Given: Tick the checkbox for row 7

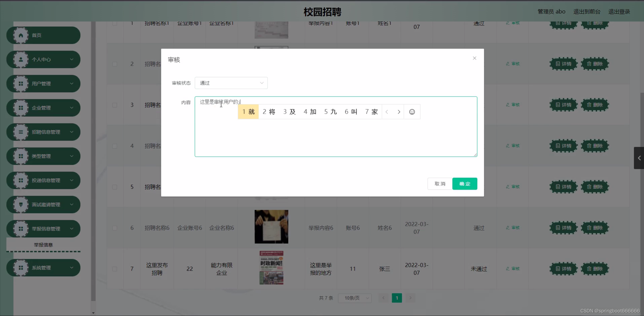Looking at the screenshot, I should (x=115, y=269).
